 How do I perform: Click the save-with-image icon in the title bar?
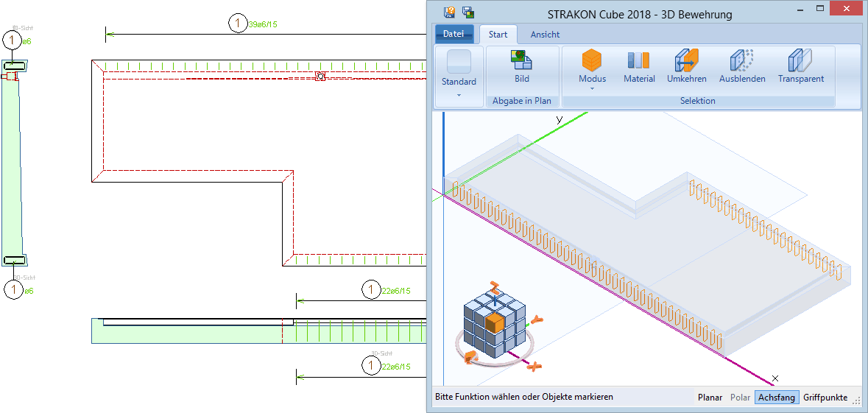(467, 13)
